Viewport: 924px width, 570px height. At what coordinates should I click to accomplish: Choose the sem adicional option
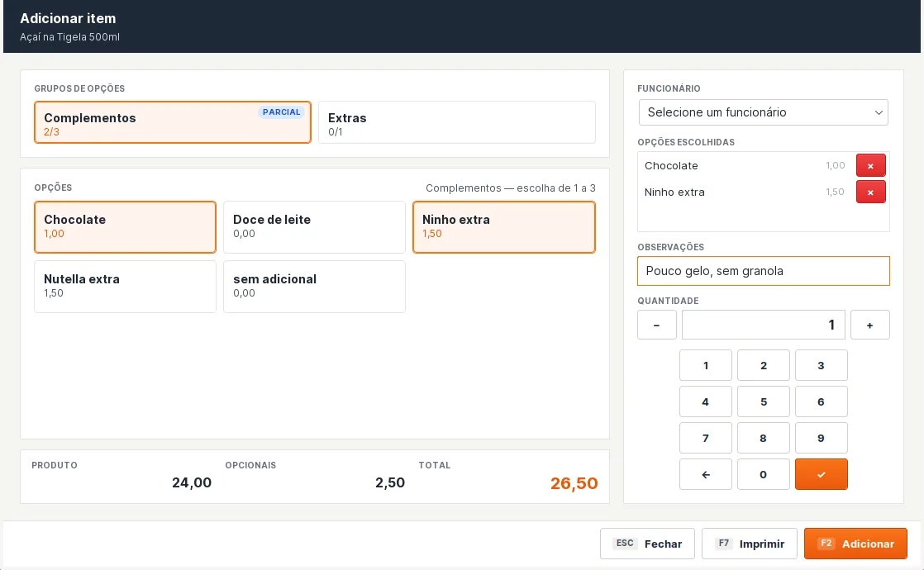point(314,287)
